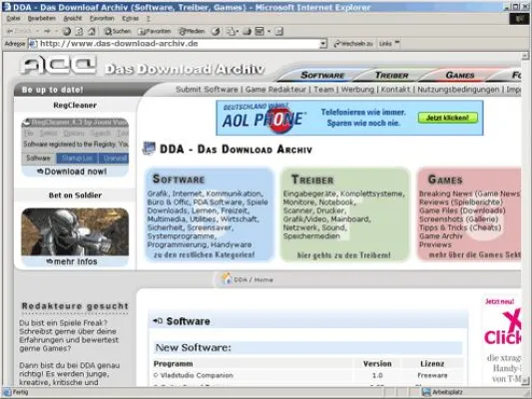
Task: Open the Bearbeiten menu
Action: tap(41, 18)
